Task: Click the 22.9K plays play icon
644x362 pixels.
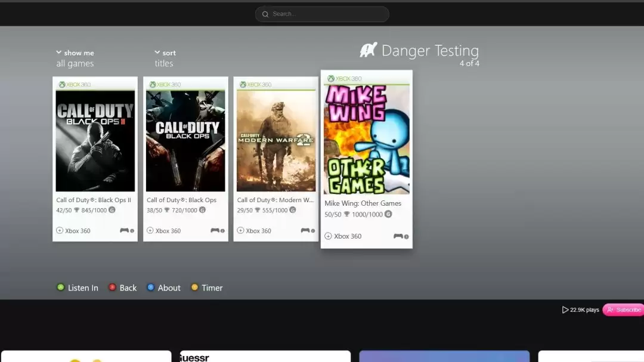Action: (565, 310)
